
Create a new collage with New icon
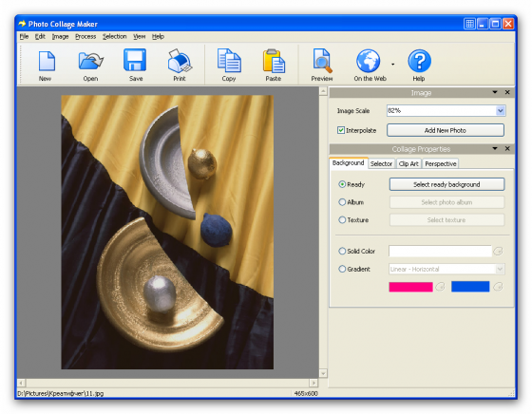click(46, 62)
